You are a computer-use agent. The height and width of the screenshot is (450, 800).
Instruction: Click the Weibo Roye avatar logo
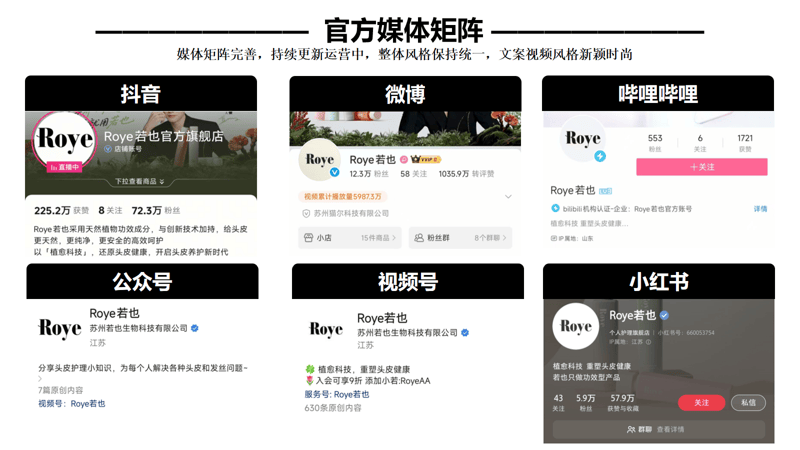click(x=320, y=161)
